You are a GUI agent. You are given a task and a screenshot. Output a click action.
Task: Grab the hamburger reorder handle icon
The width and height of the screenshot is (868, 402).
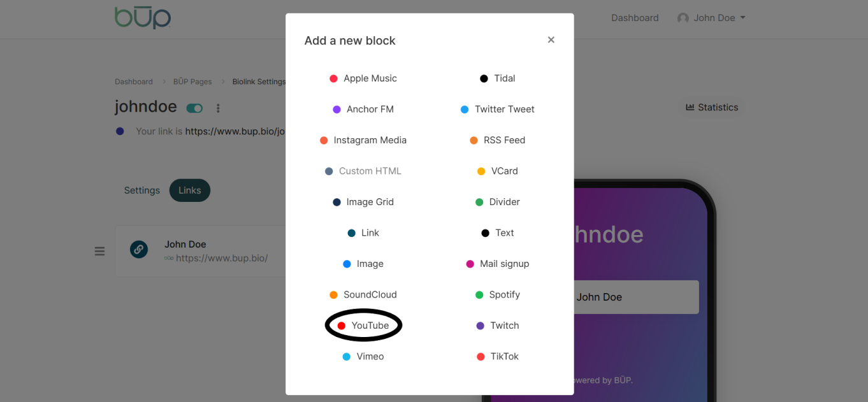point(99,251)
